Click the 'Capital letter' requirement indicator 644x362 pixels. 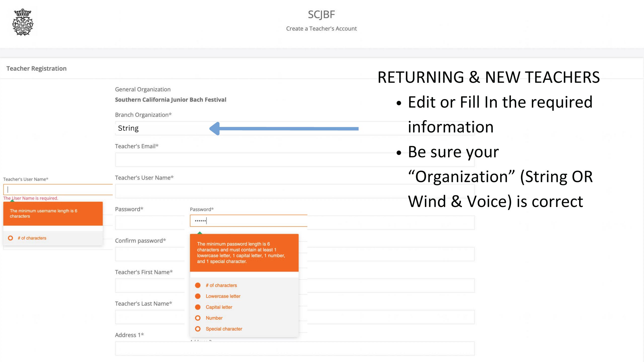tap(198, 307)
